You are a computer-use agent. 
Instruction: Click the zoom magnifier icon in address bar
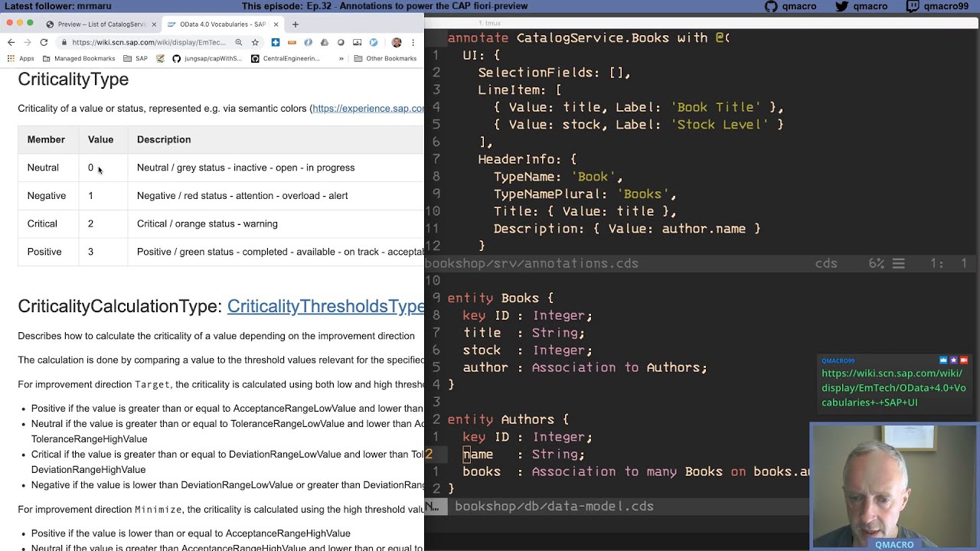[x=239, y=42]
